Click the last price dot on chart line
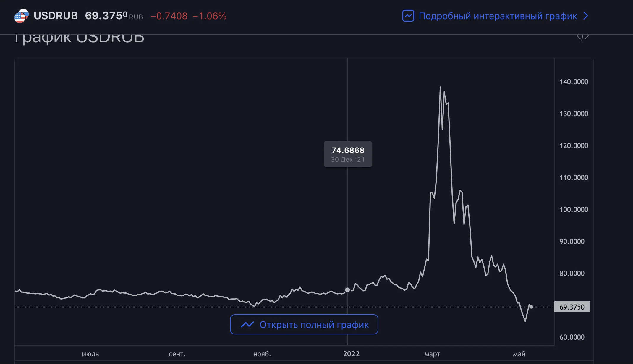 point(531,307)
